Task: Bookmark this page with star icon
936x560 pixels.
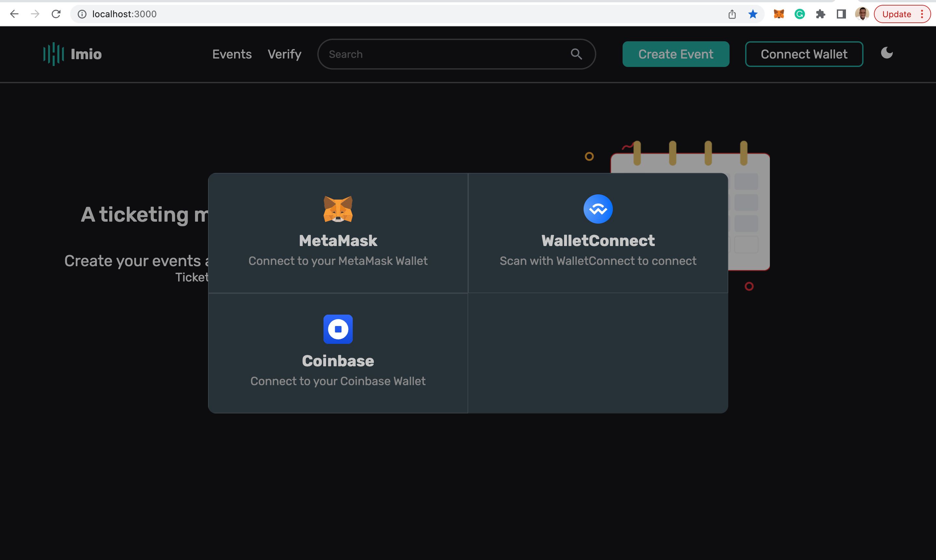Action: pyautogui.click(x=753, y=14)
